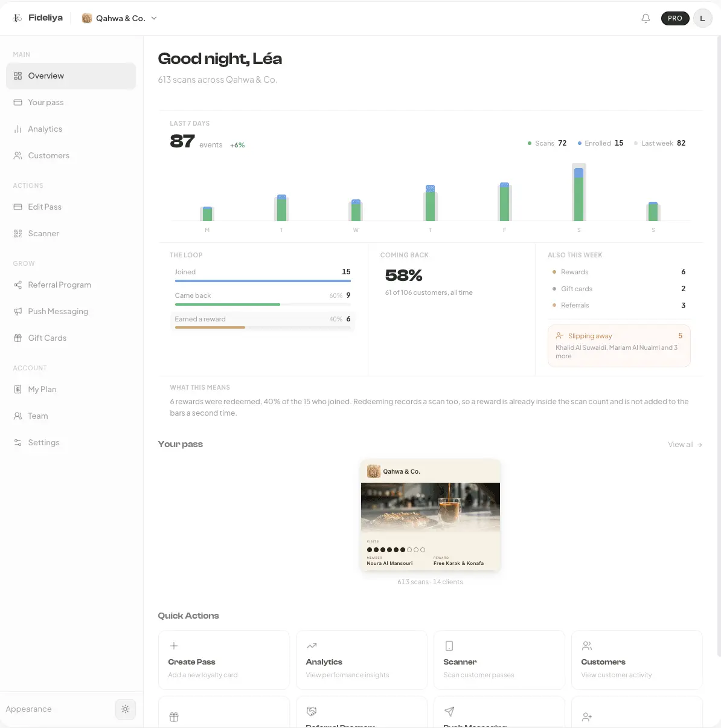Open the user avatar L menu
Viewport: 721px width, 728px height.
702,18
